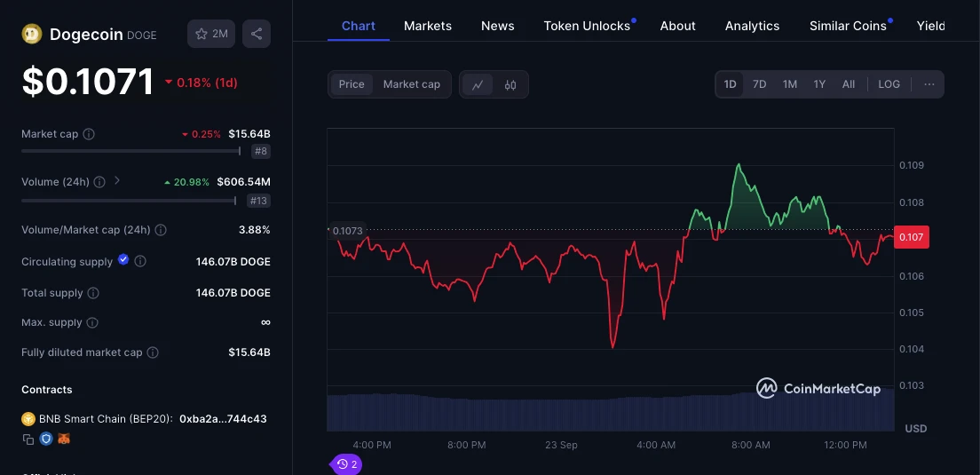Click contract address 0xba2a...744c43
Viewport: 980px width, 475px height.
pyautogui.click(x=223, y=419)
